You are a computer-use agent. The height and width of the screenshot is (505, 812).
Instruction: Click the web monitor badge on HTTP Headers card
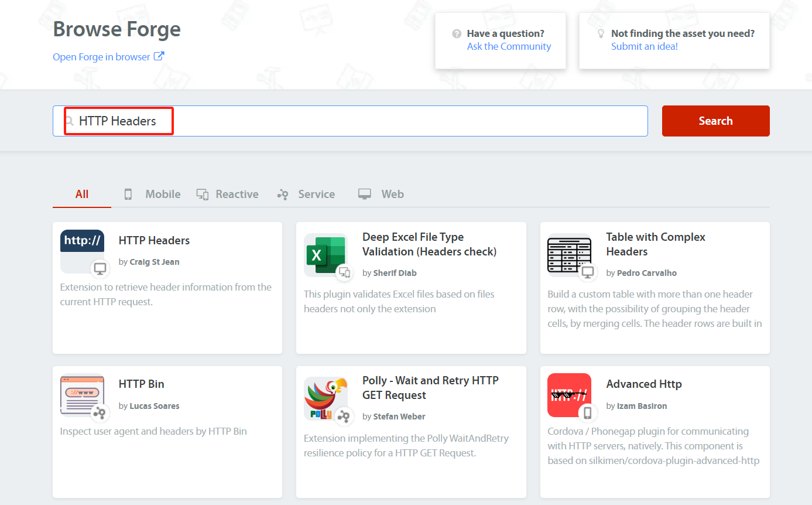101,269
